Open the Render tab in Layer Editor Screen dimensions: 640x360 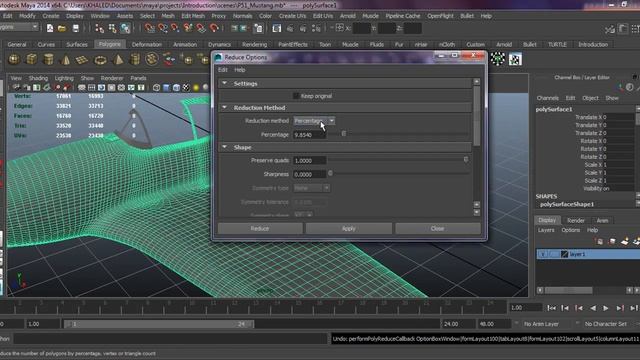pos(576,220)
